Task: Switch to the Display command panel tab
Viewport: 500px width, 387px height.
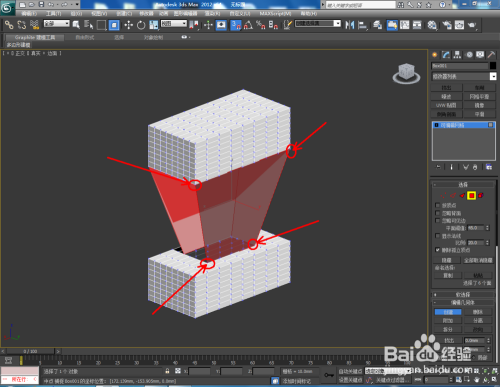Action: point(480,55)
